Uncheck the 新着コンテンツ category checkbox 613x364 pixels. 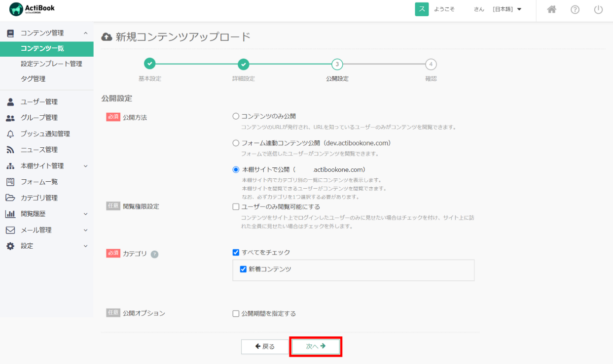(243, 269)
